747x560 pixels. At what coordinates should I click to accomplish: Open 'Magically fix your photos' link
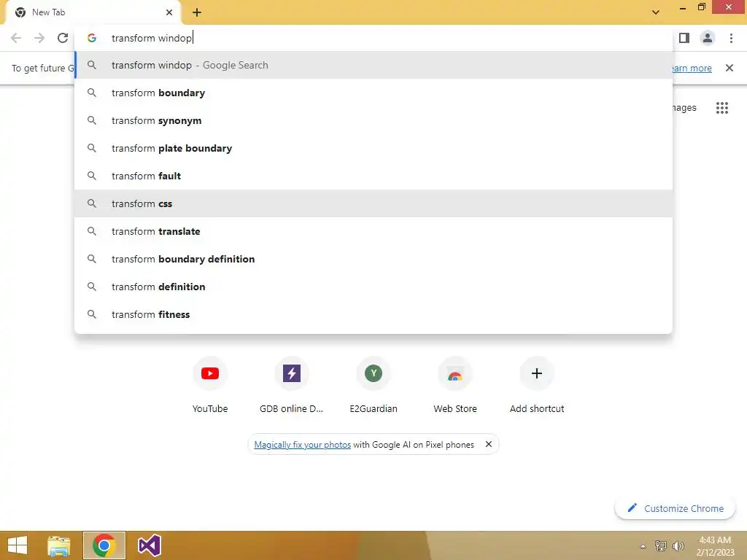click(x=303, y=445)
